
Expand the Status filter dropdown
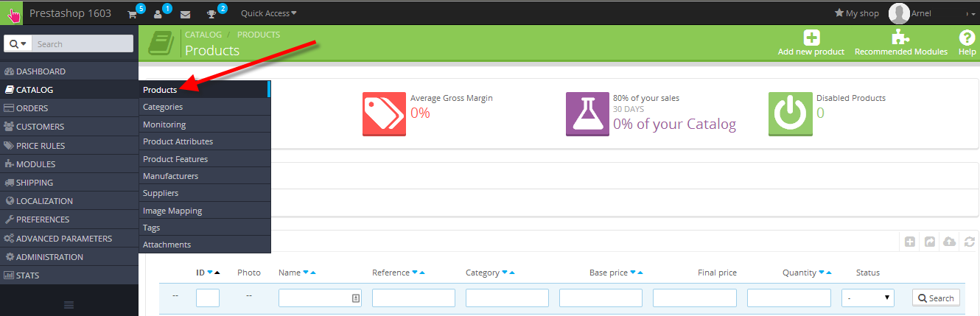(867, 298)
